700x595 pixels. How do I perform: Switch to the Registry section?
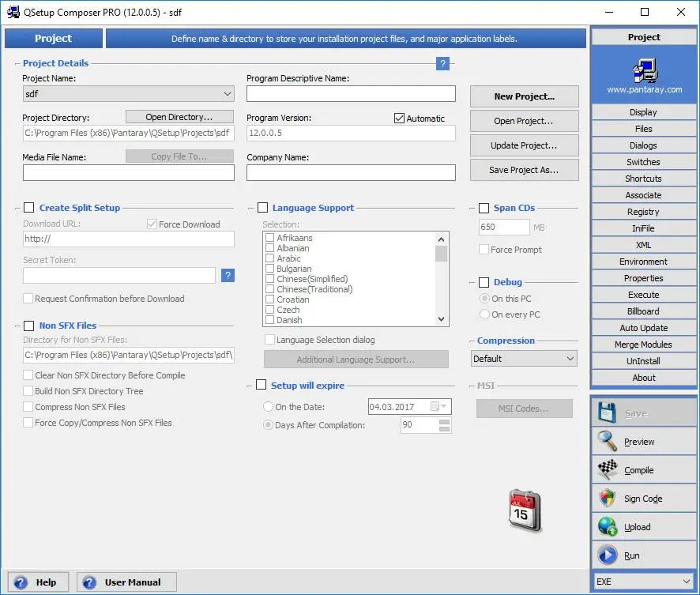643,212
